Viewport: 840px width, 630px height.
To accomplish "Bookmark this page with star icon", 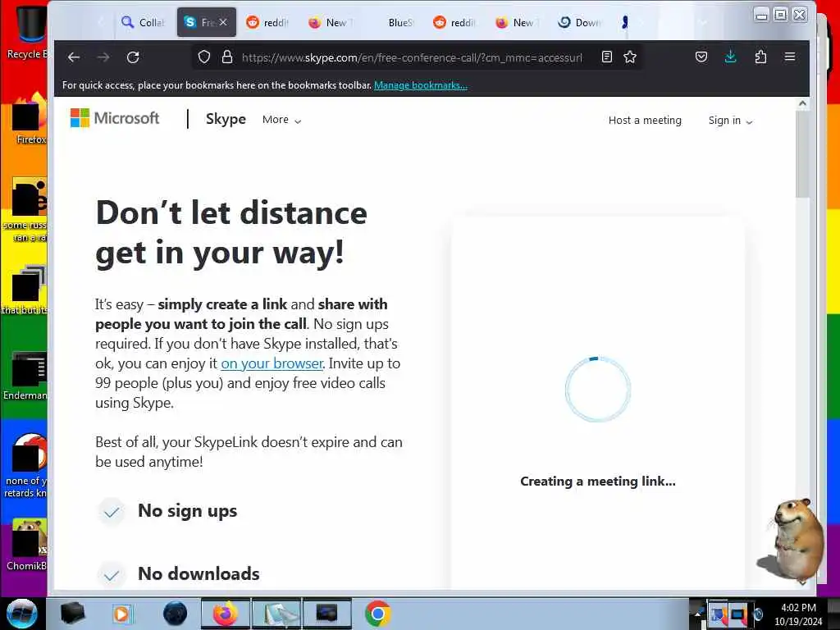I will pos(630,57).
